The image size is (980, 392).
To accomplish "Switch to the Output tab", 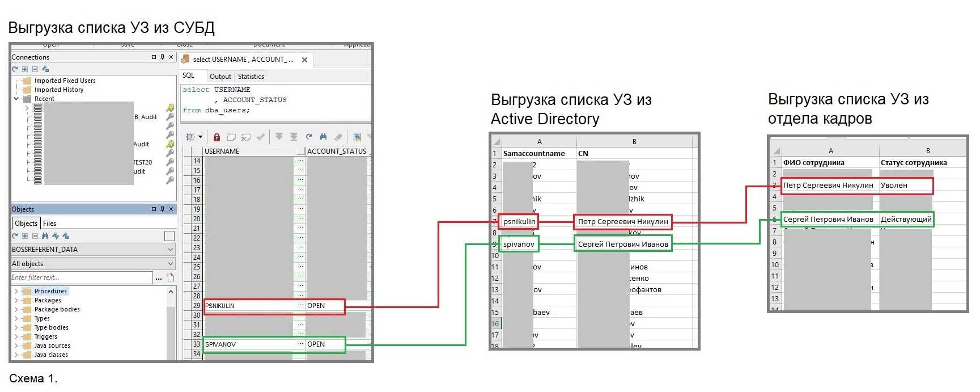I will coord(220,77).
